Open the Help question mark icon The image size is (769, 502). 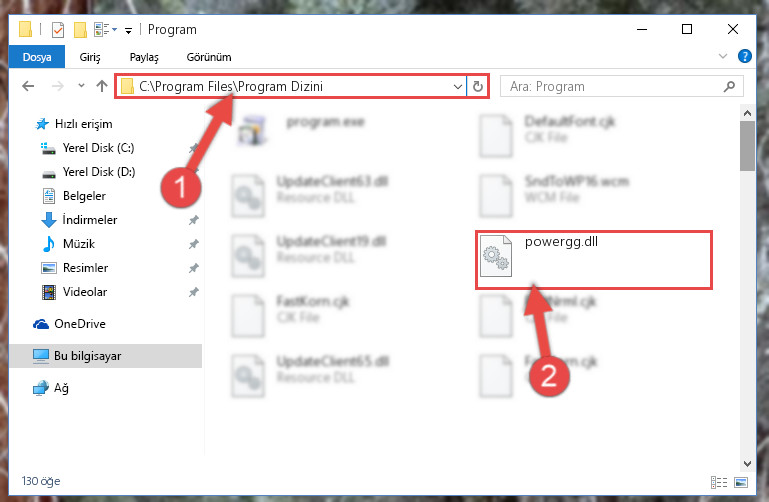744,56
